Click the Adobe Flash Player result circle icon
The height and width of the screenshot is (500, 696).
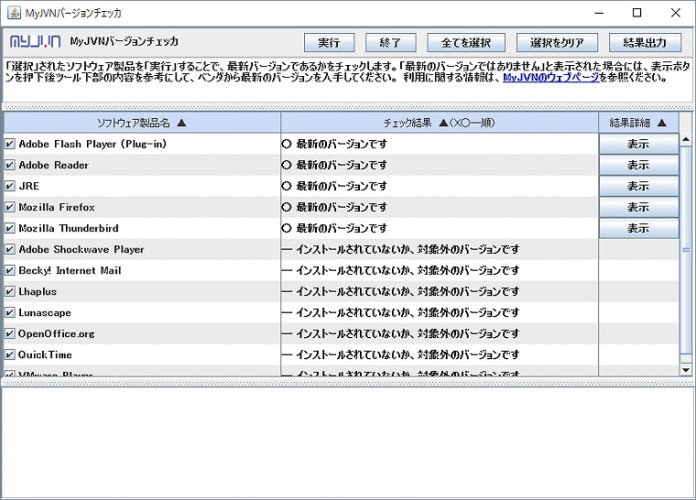tap(287, 144)
